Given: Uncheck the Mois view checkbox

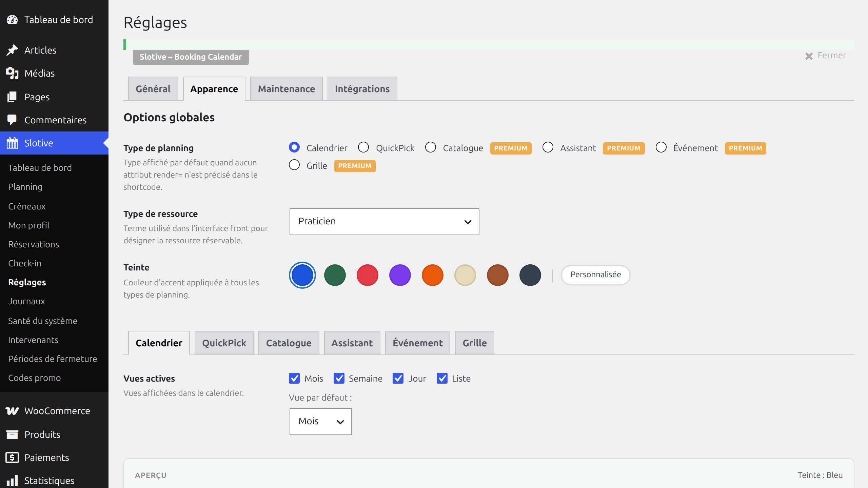Looking at the screenshot, I should [294, 378].
